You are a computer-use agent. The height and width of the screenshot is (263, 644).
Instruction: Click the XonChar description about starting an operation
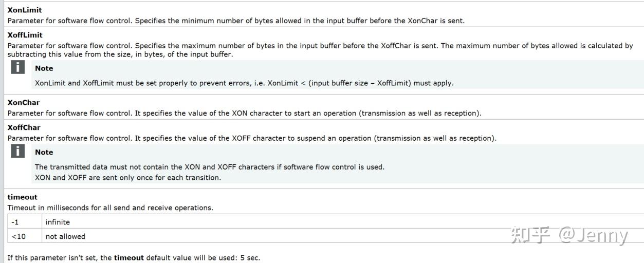click(244, 113)
